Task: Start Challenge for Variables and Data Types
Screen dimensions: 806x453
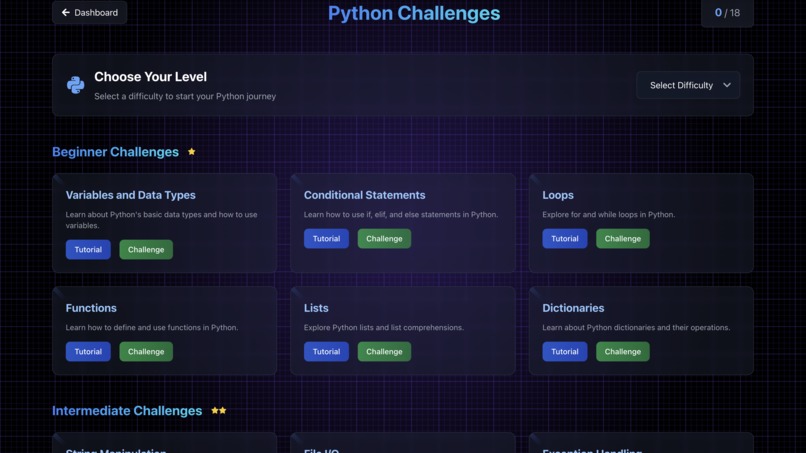Action: (146, 249)
